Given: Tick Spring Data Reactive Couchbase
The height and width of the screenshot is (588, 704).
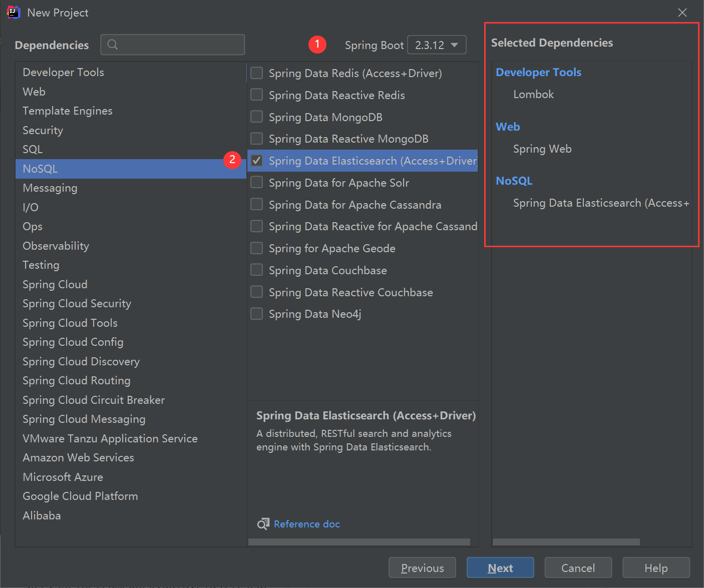Looking at the screenshot, I should pos(256,292).
